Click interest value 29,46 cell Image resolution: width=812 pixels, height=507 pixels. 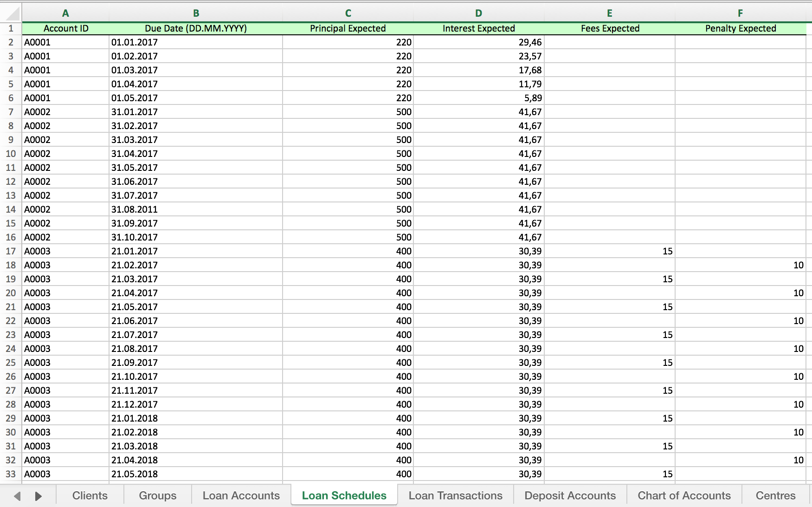(478, 42)
